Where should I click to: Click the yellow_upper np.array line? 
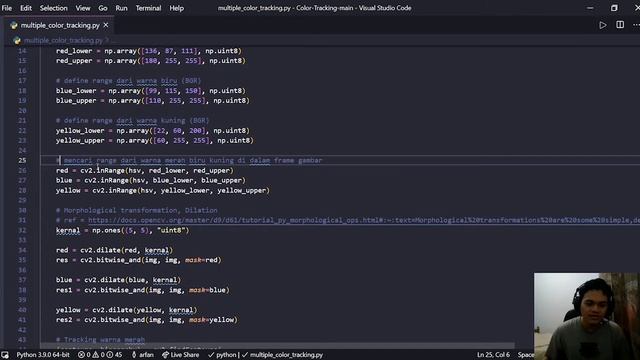click(155, 140)
